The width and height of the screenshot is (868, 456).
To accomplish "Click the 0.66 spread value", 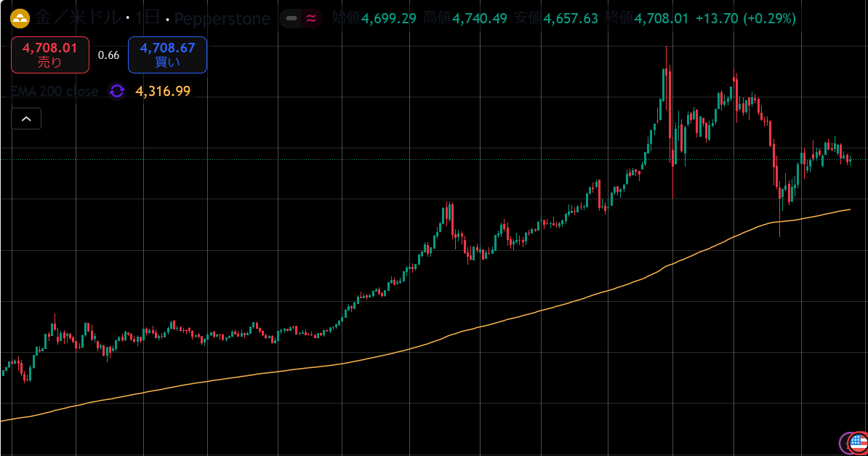I will tap(108, 55).
